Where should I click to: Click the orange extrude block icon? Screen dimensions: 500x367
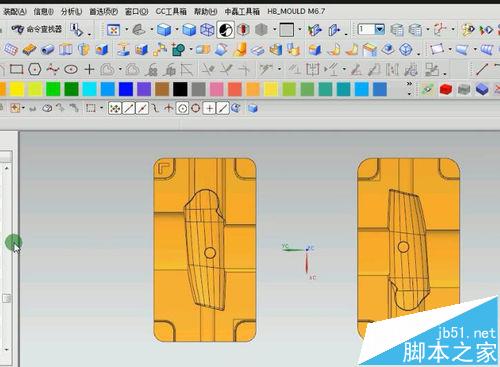[29, 50]
